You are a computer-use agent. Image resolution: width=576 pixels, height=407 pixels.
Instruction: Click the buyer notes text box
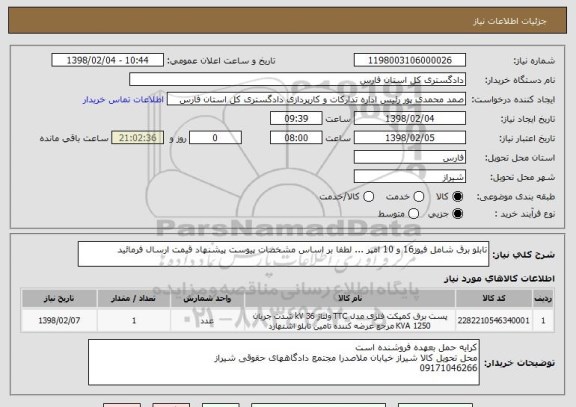tap(284, 362)
